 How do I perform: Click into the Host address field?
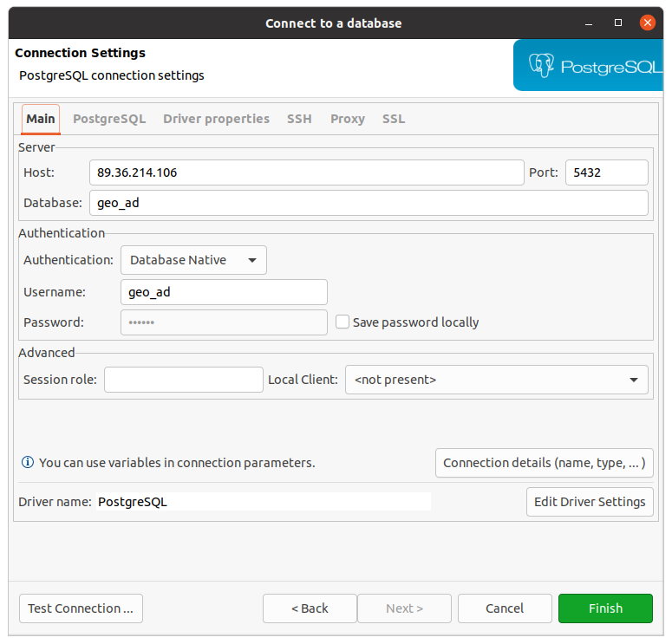click(306, 172)
